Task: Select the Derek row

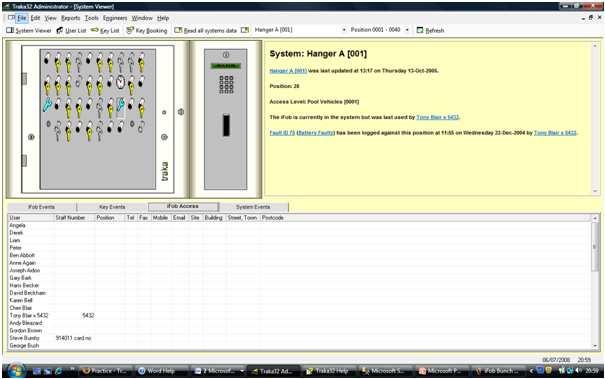Action: (x=299, y=233)
